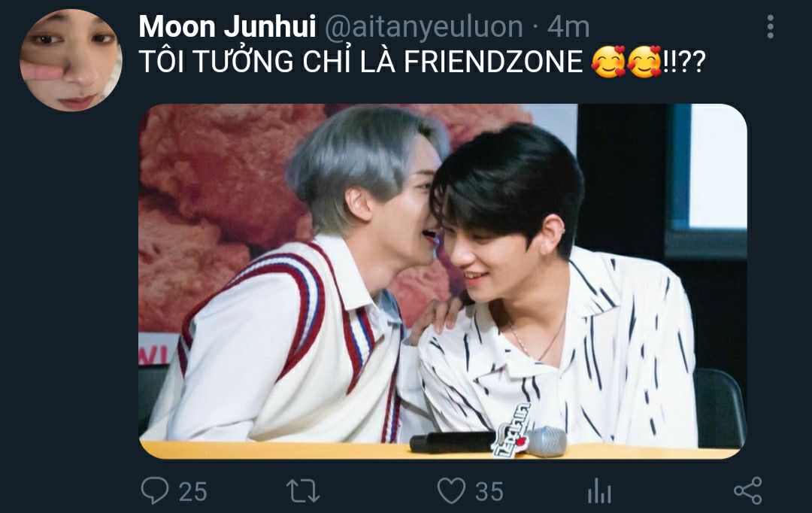This screenshot has height=513, width=812.
Task: Retweet this post using the arrows icon
Action: click(303, 490)
